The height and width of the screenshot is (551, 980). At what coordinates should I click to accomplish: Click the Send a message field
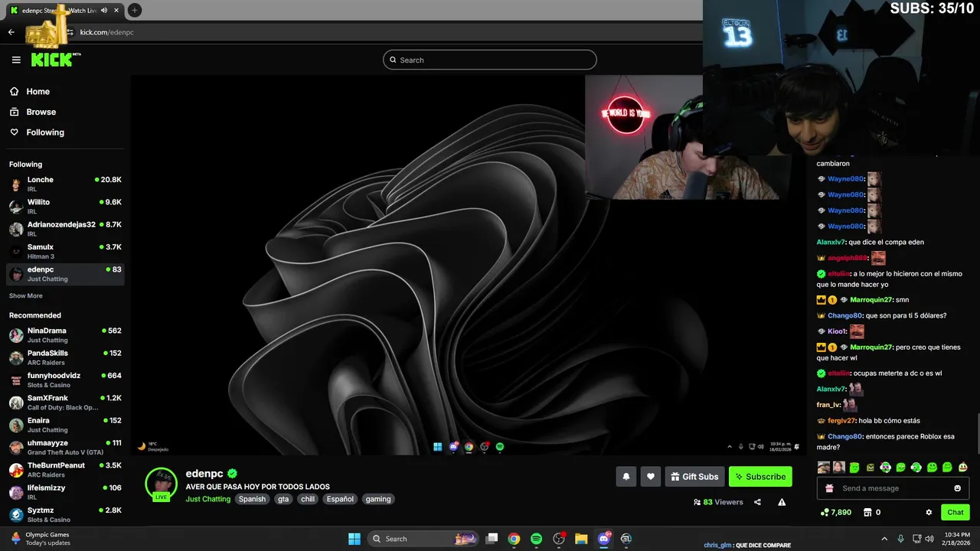tap(892, 488)
